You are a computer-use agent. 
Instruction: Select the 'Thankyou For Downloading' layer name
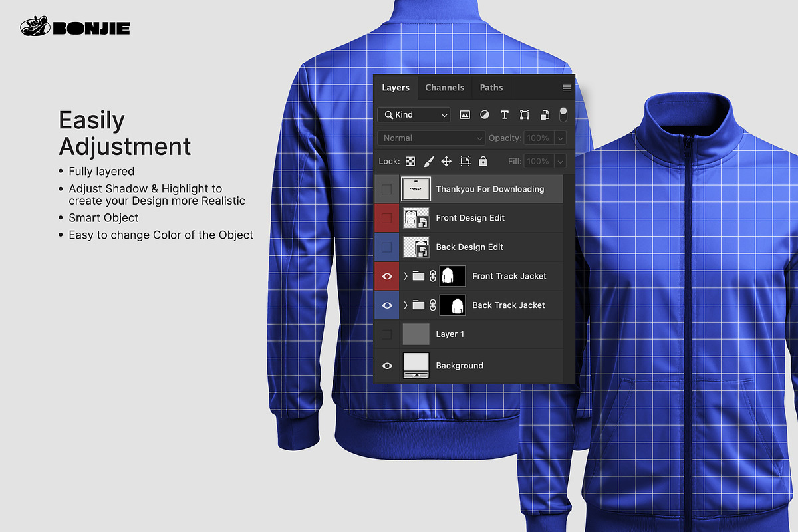490,189
